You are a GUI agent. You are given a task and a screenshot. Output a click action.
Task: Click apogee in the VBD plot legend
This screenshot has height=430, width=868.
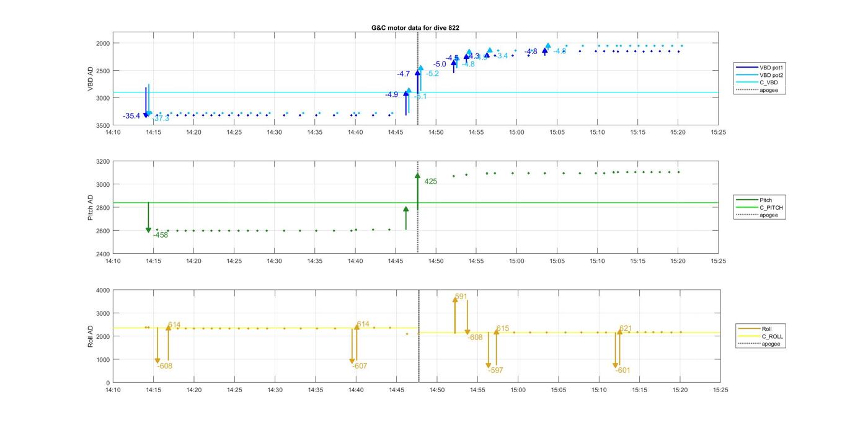pos(756,90)
